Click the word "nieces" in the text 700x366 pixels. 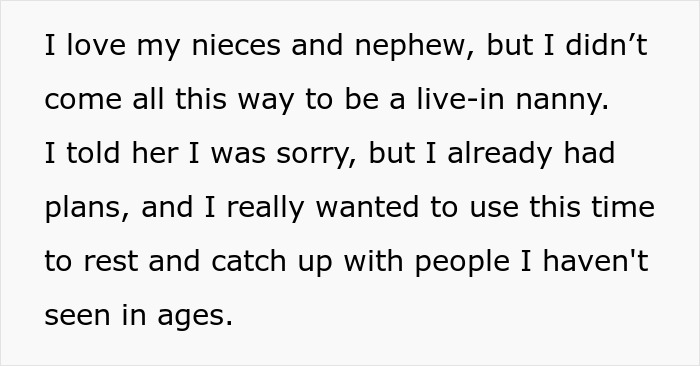pos(236,46)
